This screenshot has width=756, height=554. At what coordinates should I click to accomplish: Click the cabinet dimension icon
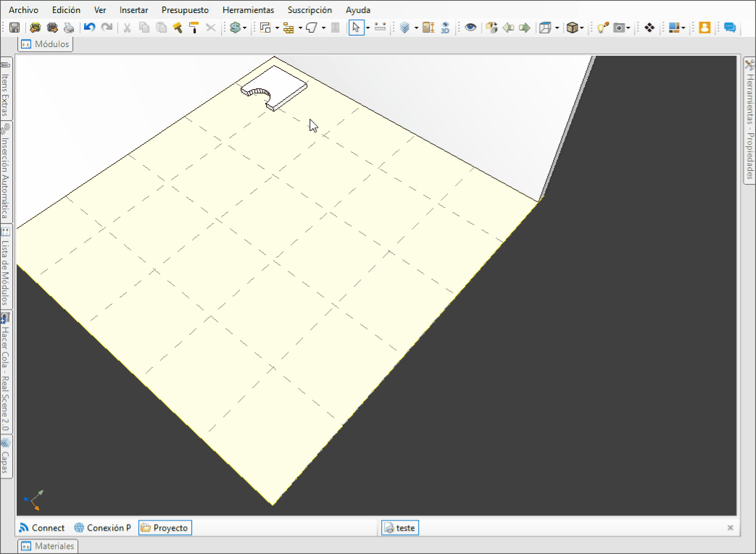[x=428, y=28]
